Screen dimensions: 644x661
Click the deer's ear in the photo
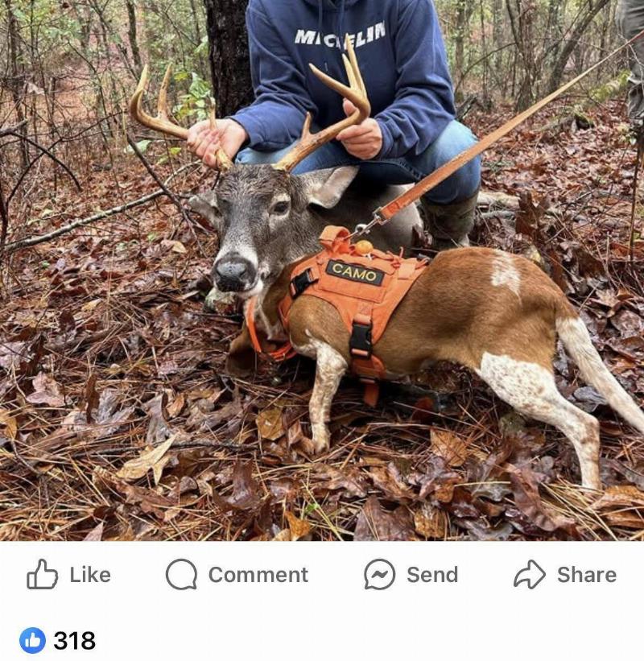click(331, 187)
